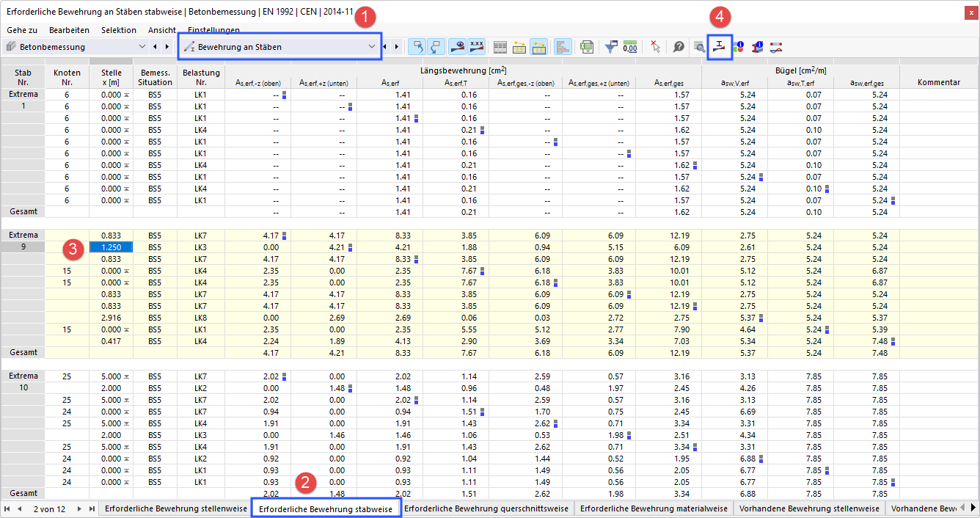
Task: Click the decimal places 0.00 icon
Action: pyautogui.click(x=629, y=46)
